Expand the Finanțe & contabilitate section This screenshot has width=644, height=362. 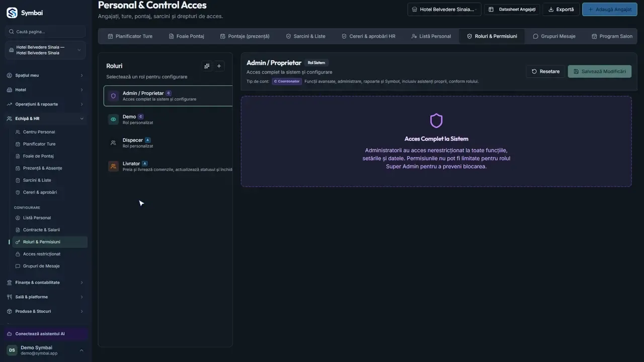[x=82, y=283]
